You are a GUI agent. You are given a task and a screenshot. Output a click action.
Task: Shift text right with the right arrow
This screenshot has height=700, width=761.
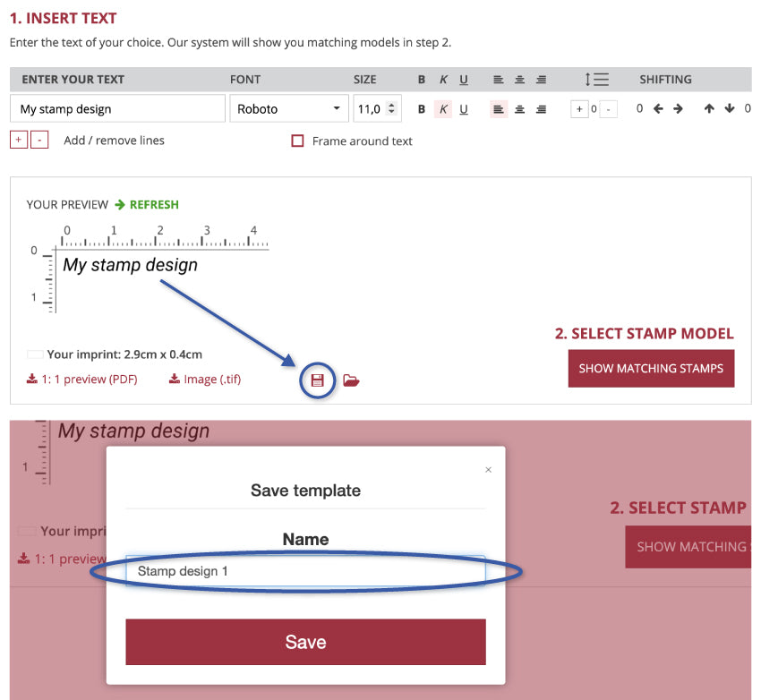678,109
